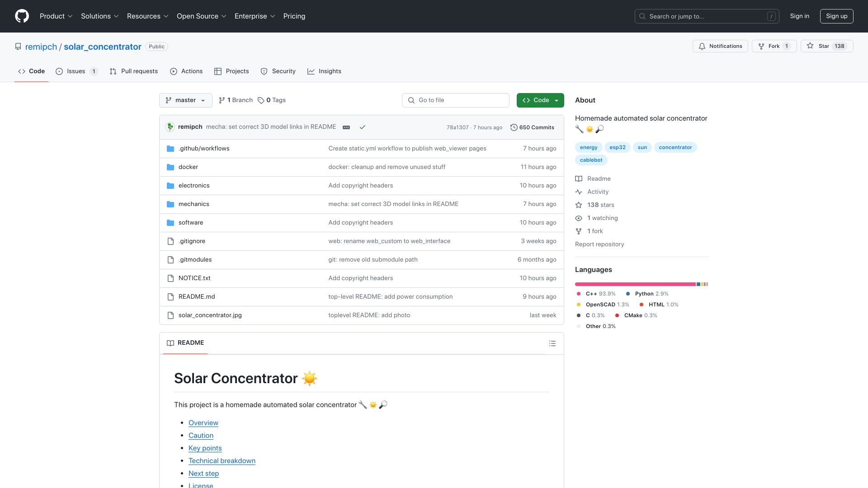Viewport: 868px width, 488px height.
Task: Click the star icon in Star button
Action: (810, 46)
